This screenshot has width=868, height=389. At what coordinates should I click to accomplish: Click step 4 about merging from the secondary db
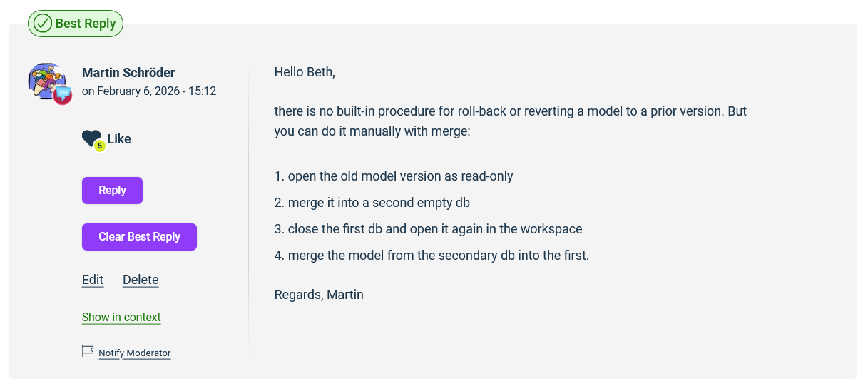pyautogui.click(x=432, y=256)
